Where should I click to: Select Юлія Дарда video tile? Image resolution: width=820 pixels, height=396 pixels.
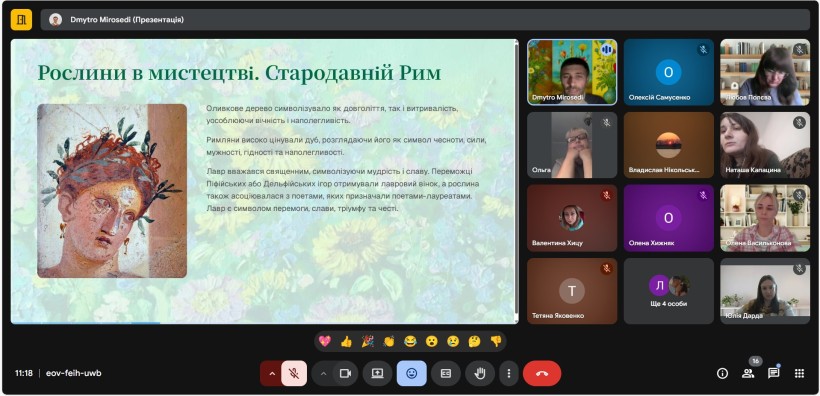(765, 291)
